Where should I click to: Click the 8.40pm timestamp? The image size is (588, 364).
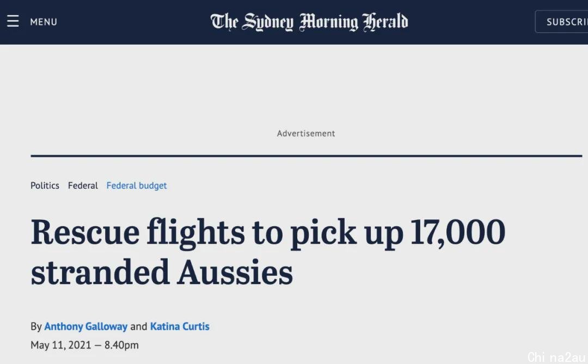(121, 346)
